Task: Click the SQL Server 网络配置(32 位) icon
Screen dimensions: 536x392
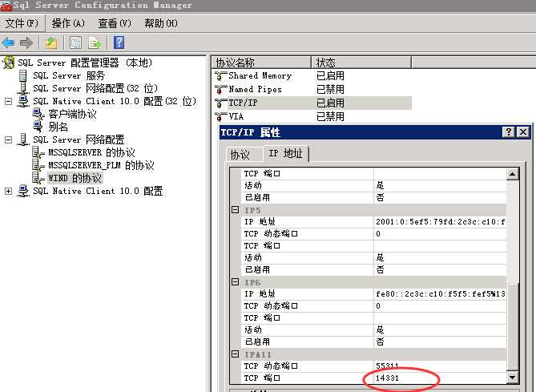Action: [x=23, y=88]
